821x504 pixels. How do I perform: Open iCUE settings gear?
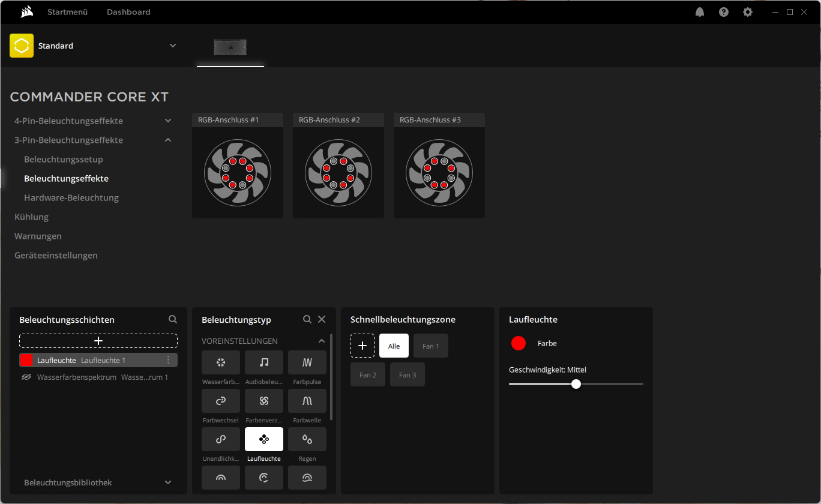748,12
